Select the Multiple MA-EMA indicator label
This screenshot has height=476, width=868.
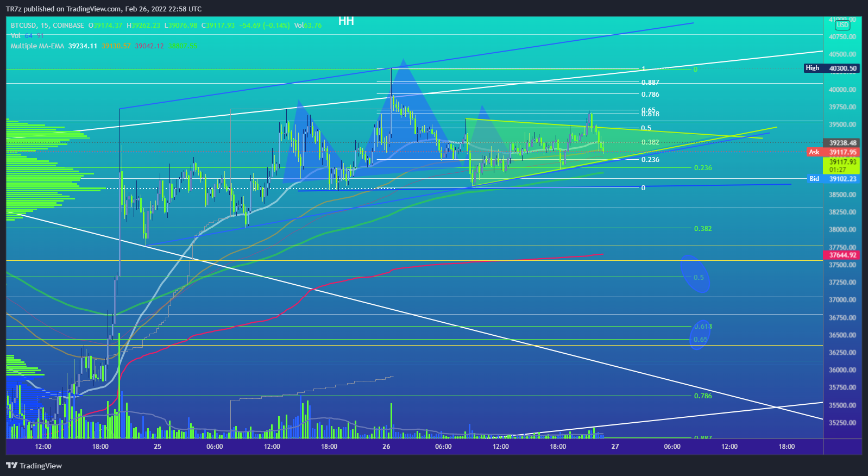pyautogui.click(x=37, y=46)
